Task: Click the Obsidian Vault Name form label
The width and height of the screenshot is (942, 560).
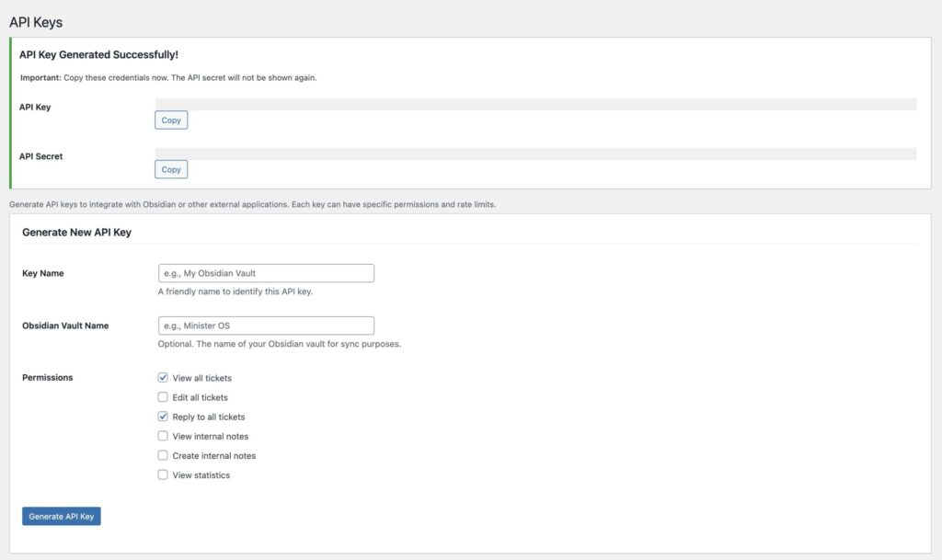Action: (x=65, y=326)
